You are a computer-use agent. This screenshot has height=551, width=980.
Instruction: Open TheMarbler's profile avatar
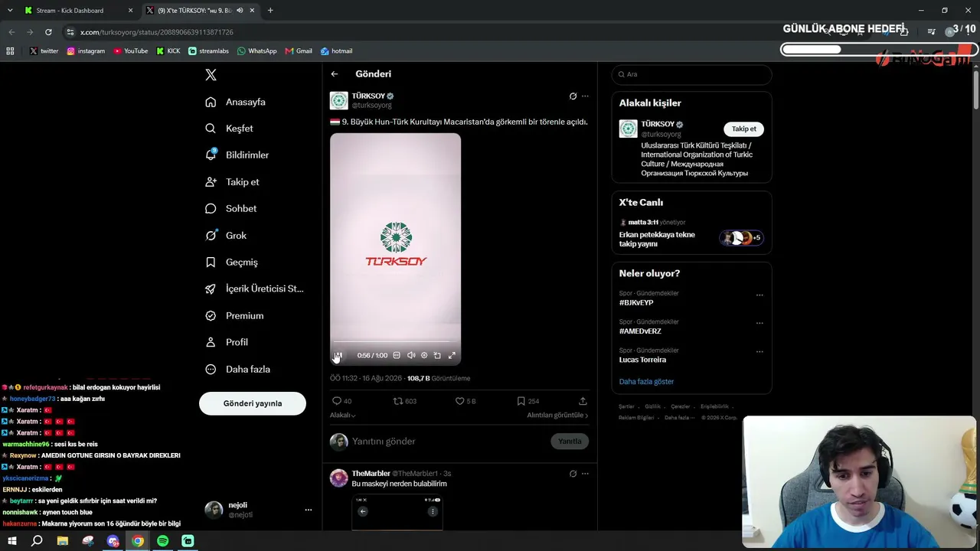pos(338,478)
